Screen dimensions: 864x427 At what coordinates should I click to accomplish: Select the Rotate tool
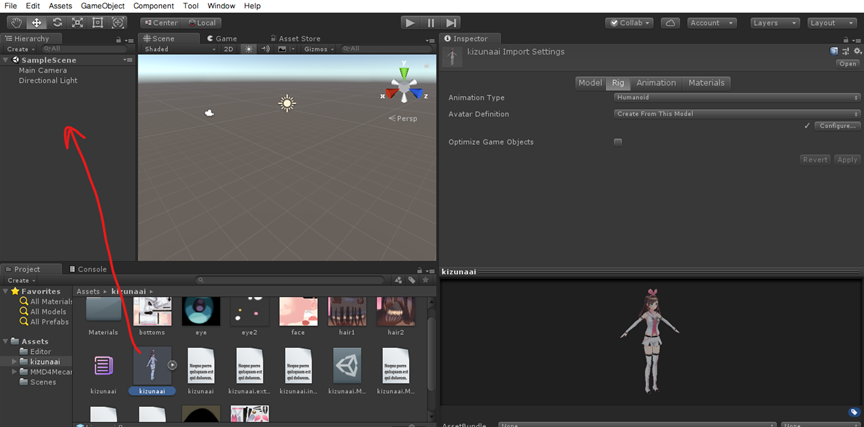pyautogui.click(x=57, y=22)
